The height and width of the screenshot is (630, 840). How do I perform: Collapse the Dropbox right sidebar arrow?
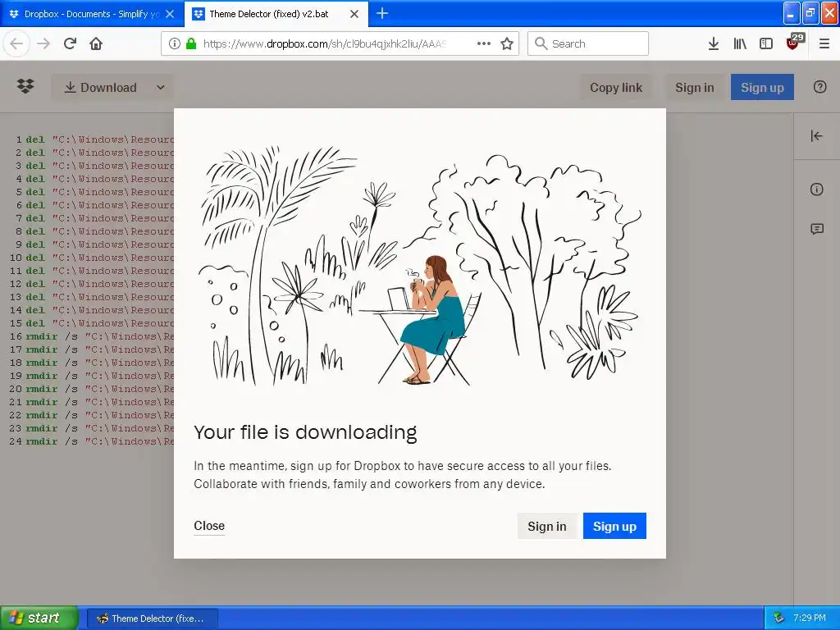[x=816, y=136]
